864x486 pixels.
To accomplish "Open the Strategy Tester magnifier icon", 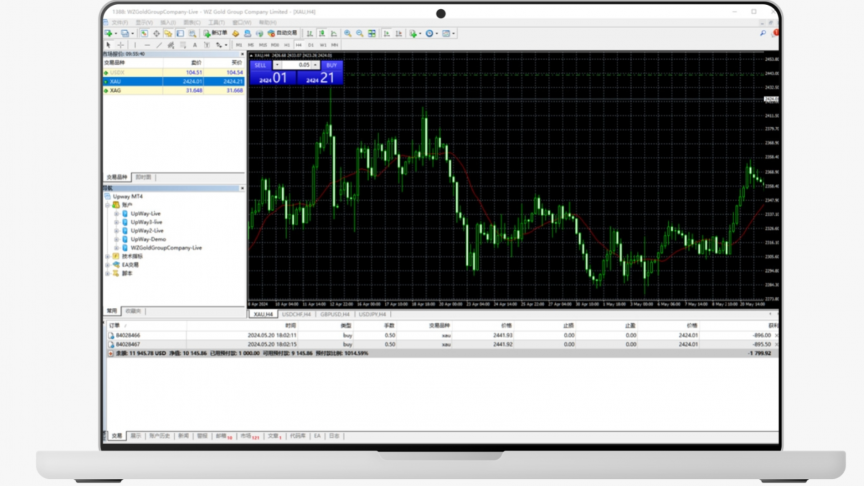I will click(192, 33).
